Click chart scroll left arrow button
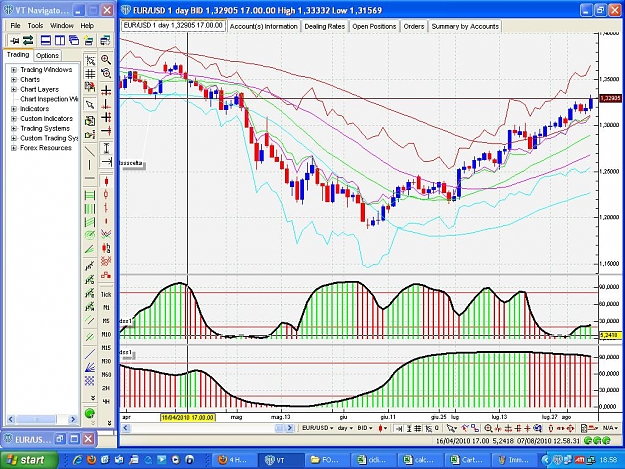This screenshot has width=625, height=469. 126,428
